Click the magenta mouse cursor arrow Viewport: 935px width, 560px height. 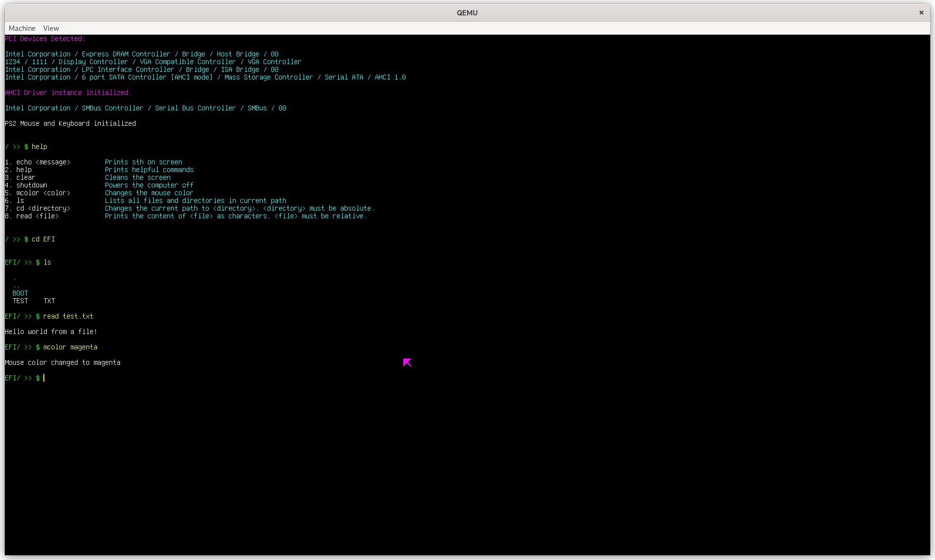coord(407,362)
